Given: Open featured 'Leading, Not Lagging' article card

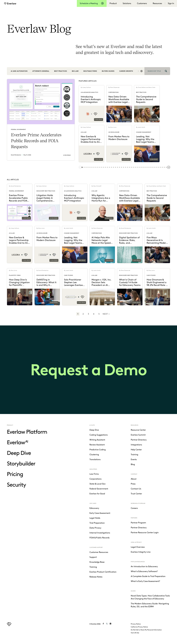Looking at the screenshot, I should tap(147, 144).
